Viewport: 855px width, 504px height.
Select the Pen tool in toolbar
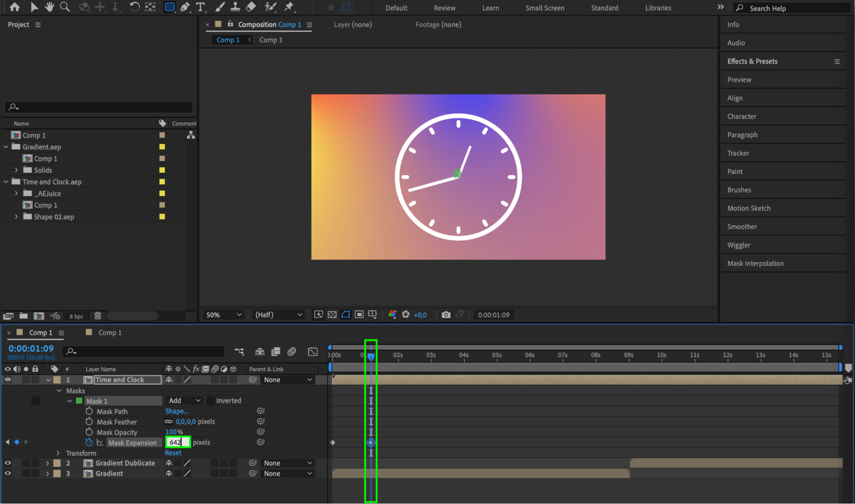coord(185,7)
